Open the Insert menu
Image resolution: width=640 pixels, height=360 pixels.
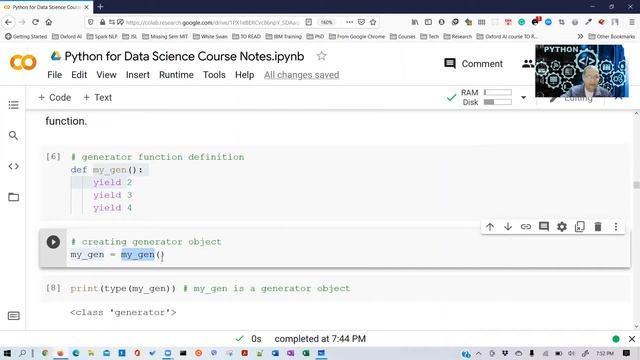coord(138,75)
